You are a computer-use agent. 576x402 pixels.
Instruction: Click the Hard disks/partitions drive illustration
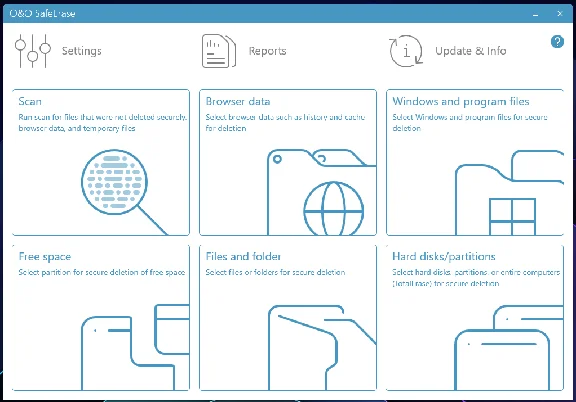pyautogui.click(x=509, y=348)
